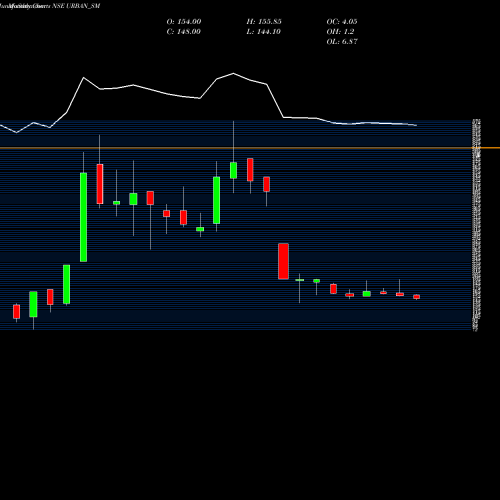The width and height of the screenshot is (500, 500).
Task: Click the orange horizontal price line
Action: (250, 148)
